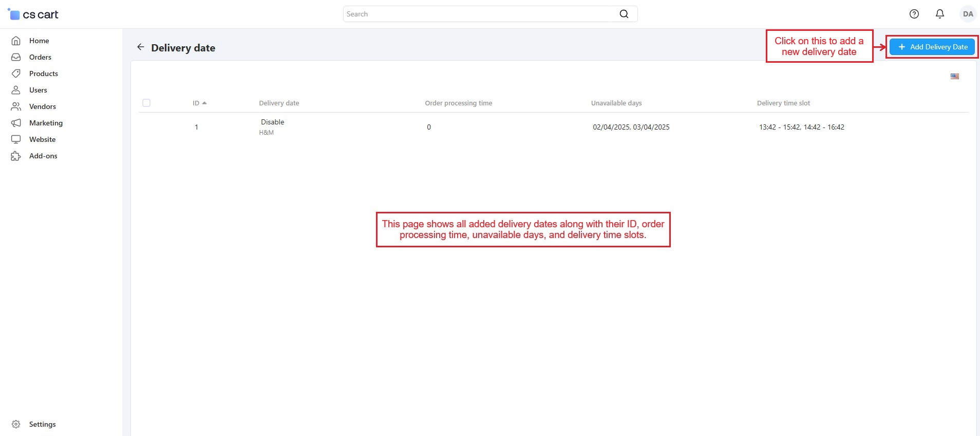Image resolution: width=980 pixels, height=436 pixels.
Task: Click the US flag language selector
Action: click(954, 76)
